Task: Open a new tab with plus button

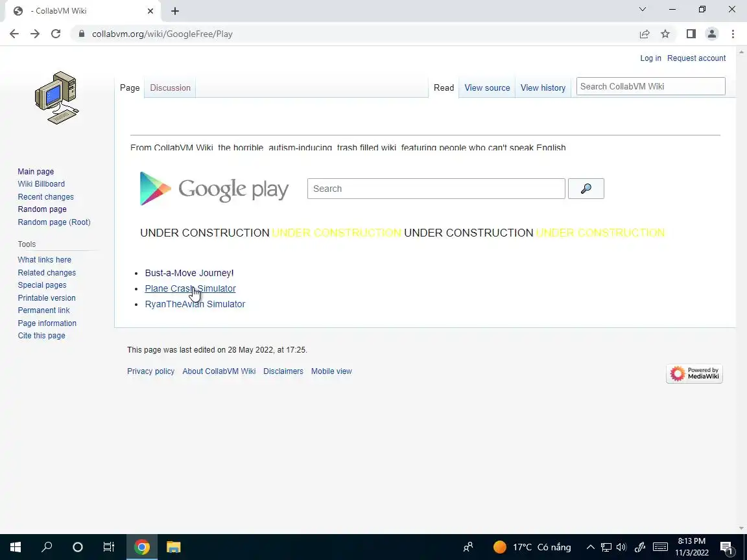Action: [175, 11]
